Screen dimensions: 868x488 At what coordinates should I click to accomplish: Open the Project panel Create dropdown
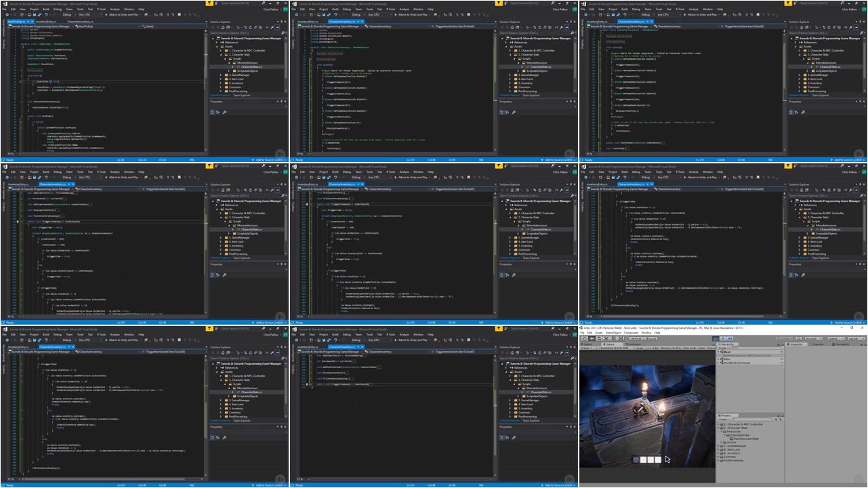723,420
